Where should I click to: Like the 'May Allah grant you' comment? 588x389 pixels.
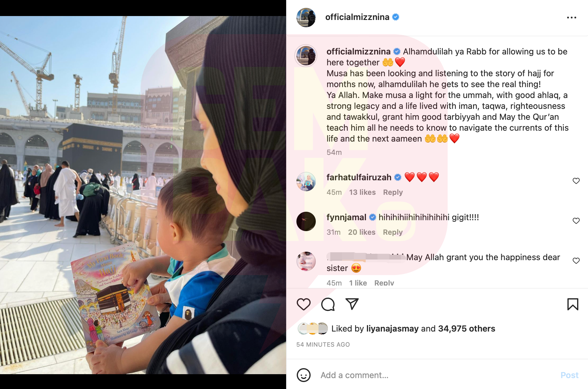click(x=576, y=261)
